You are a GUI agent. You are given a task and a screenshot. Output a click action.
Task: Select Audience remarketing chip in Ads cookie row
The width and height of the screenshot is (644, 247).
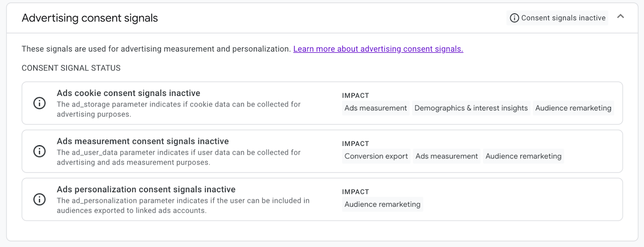click(573, 108)
